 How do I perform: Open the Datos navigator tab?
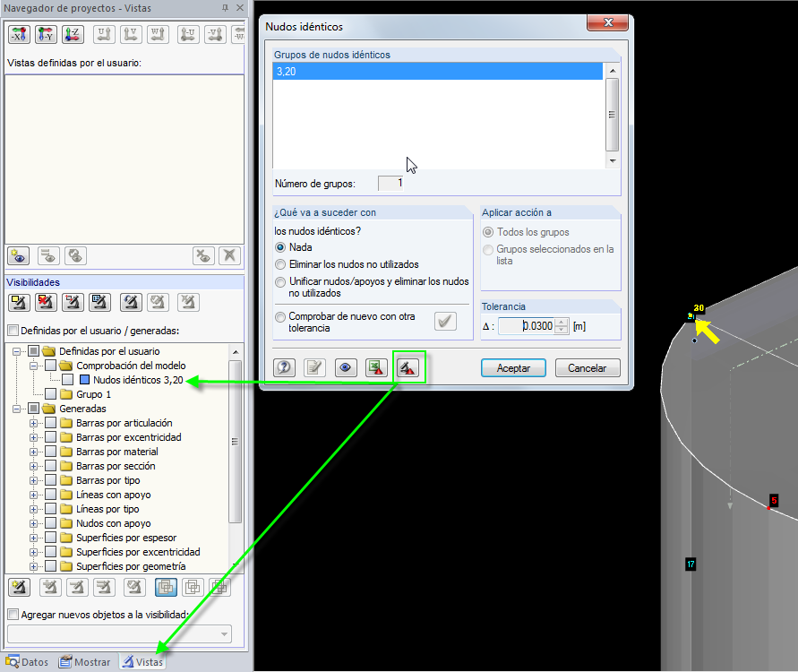point(27,662)
